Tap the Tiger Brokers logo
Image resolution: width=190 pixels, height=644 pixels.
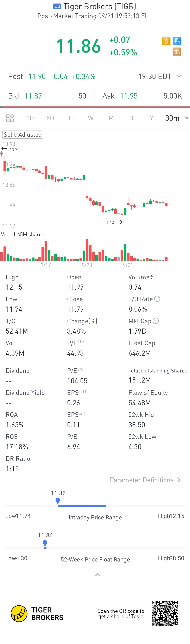click(37, 614)
